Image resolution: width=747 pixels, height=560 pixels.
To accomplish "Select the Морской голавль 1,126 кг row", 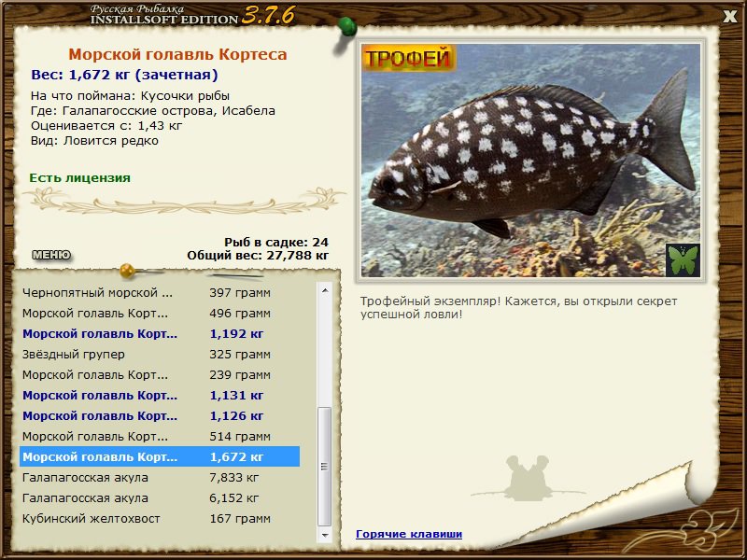I will pos(160,415).
